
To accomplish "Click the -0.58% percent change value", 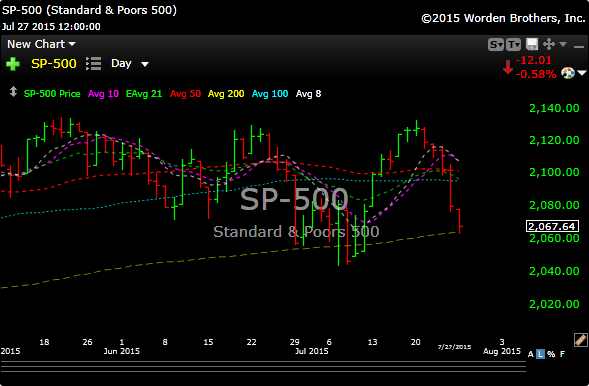I will (536, 74).
